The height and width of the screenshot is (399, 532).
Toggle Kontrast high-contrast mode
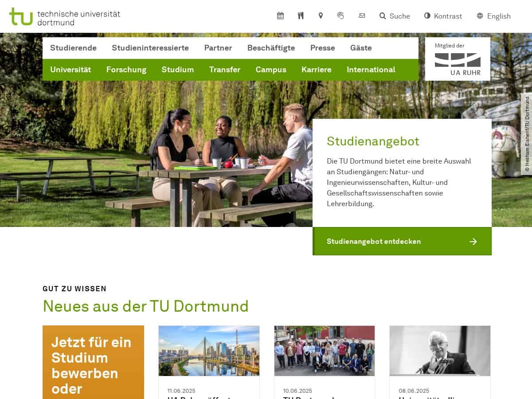click(443, 16)
